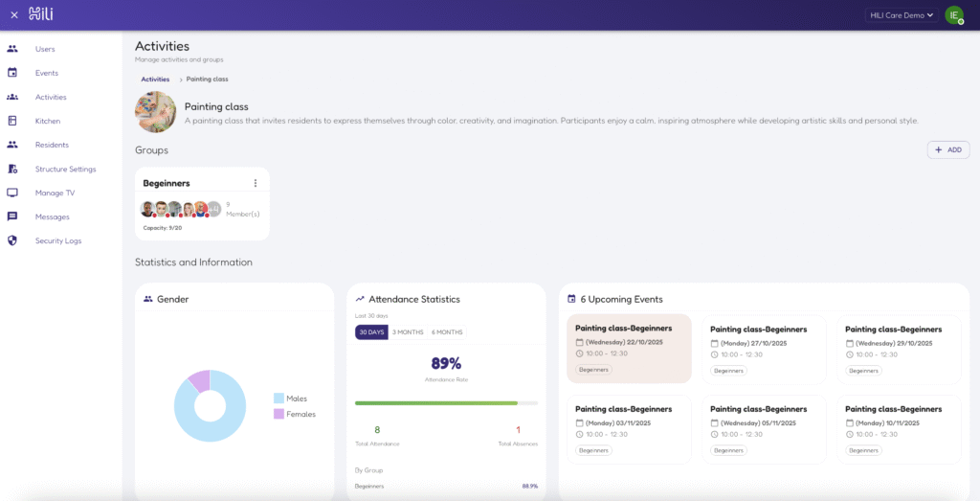Open the user avatar account menu
Screen dimensions: 980x501
click(953, 14)
